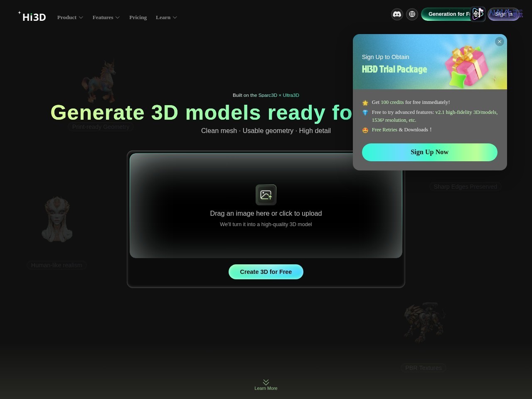Click the Hi3D logo

click(32, 17)
